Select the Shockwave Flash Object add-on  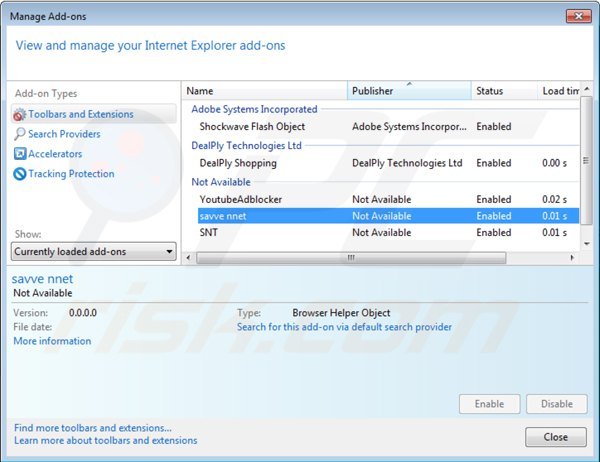(x=388, y=127)
